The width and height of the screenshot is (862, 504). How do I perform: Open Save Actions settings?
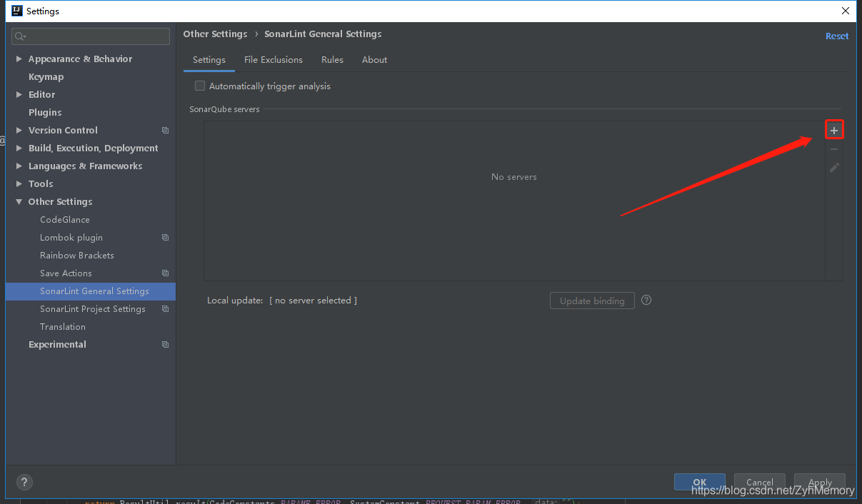66,273
